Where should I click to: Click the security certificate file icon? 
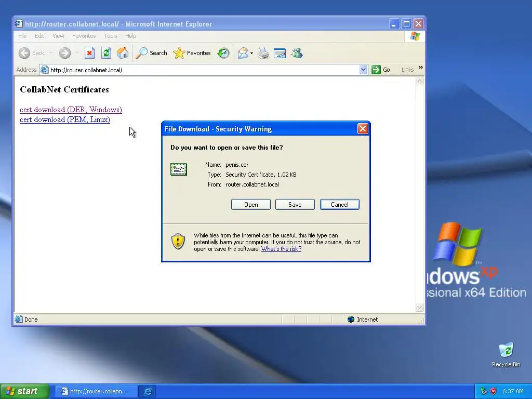[179, 169]
